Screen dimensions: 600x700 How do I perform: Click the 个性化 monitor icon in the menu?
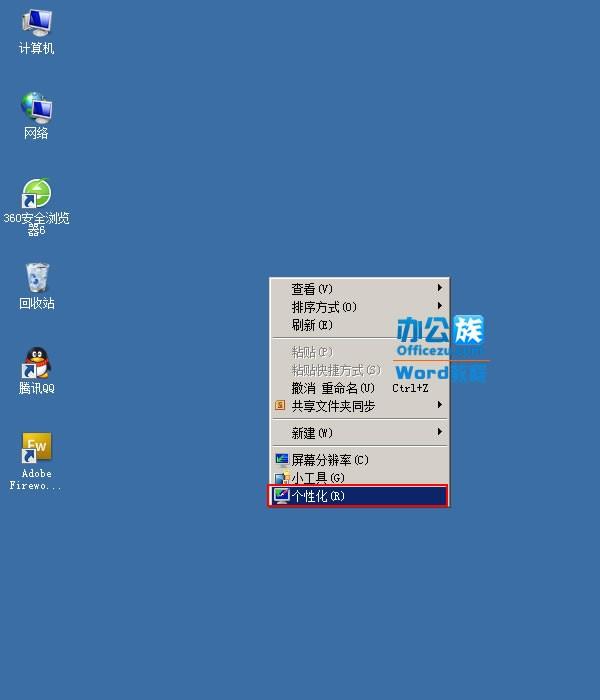click(x=282, y=496)
